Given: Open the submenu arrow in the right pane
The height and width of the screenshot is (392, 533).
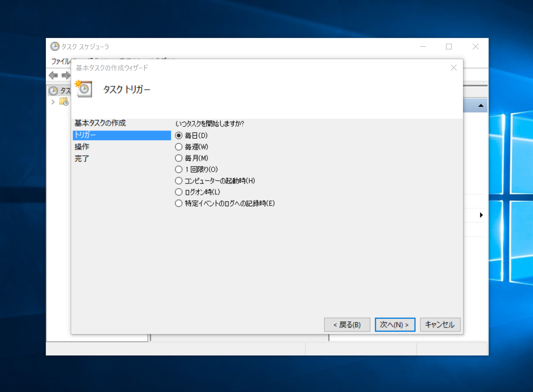Looking at the screenshot, I should click(481, 215).
